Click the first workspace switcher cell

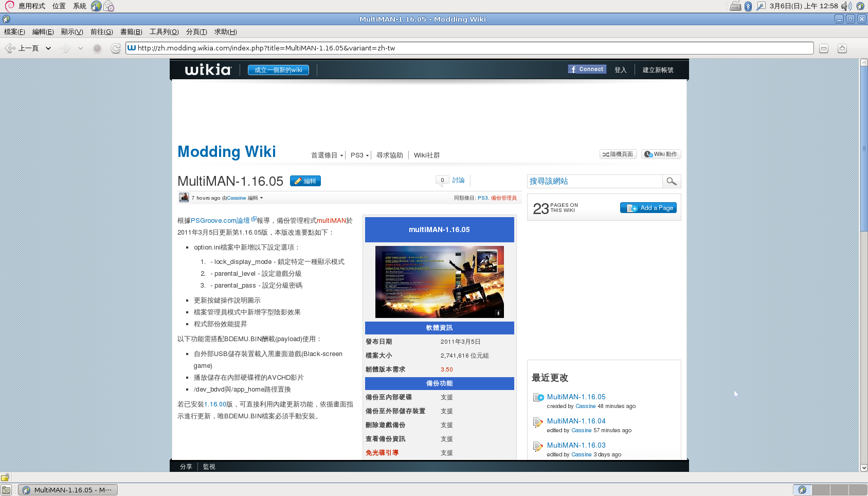tap(802, 490)
